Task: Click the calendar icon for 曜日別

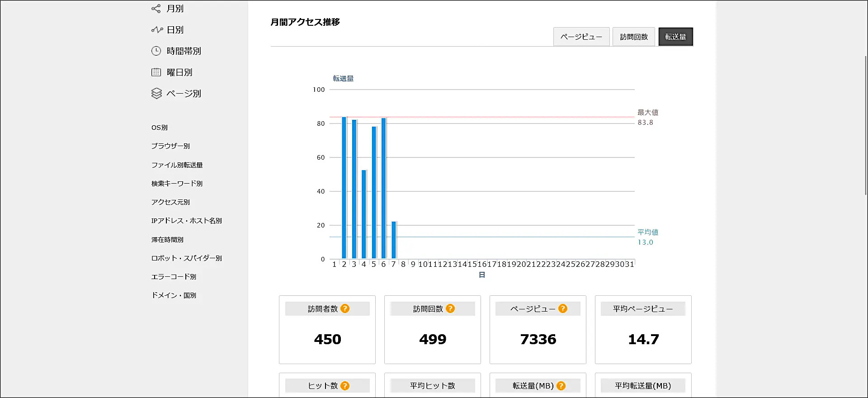Action: tap(156, 72)
